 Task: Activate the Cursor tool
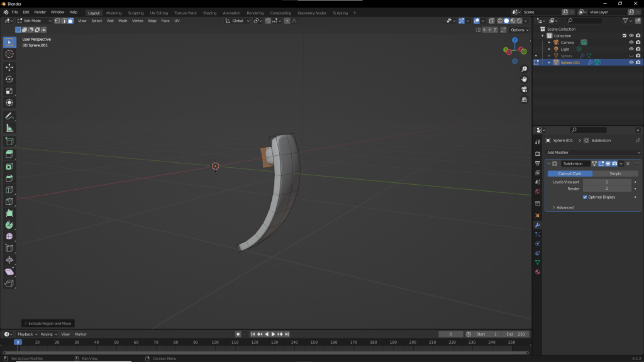(9, 54)
